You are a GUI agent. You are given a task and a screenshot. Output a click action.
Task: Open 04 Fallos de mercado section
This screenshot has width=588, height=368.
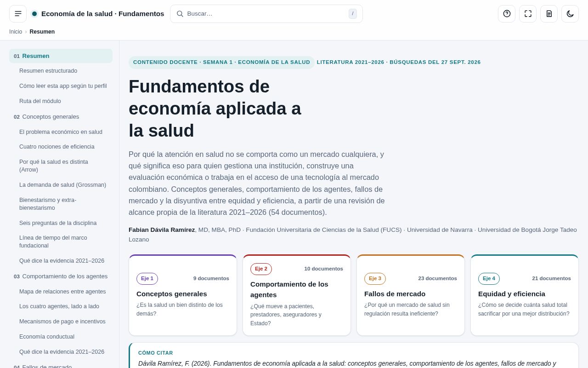61,367
